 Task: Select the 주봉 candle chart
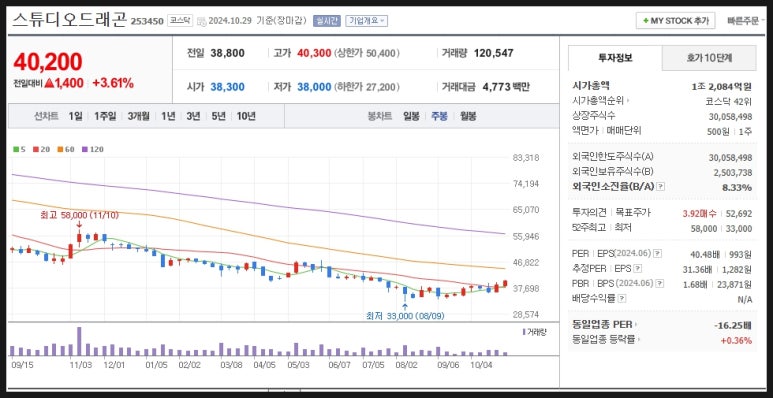click(x=439, y=116)
